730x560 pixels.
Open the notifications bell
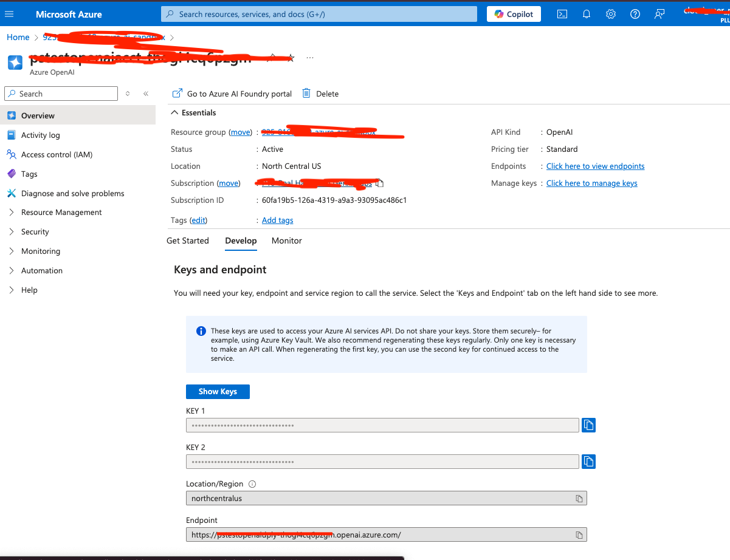pyautogui.click(x=587, y=14)
